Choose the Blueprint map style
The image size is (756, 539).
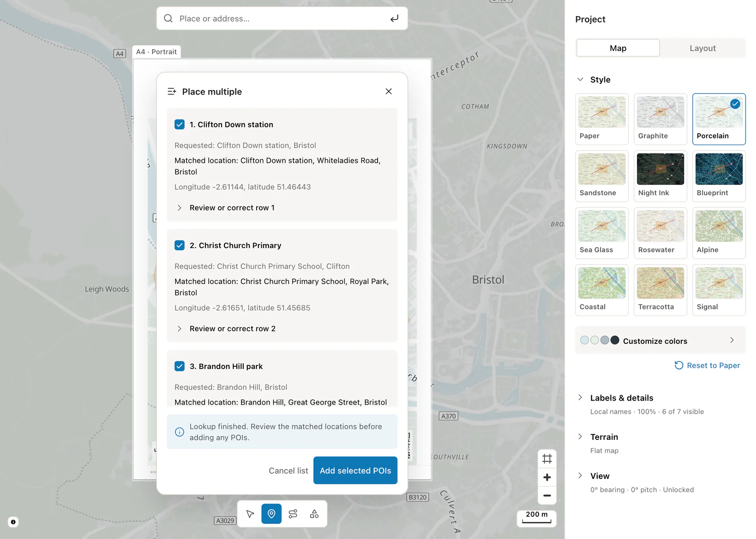(719, 176)
